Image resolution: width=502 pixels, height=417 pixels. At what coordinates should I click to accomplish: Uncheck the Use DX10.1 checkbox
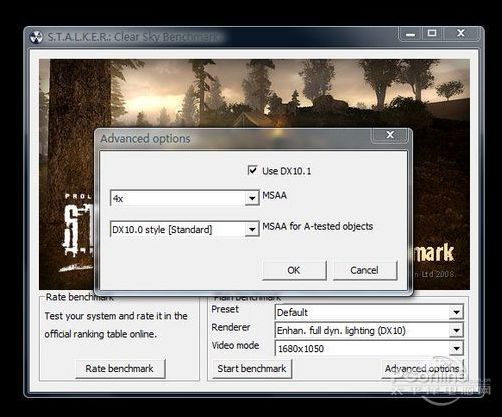(252, 171)
